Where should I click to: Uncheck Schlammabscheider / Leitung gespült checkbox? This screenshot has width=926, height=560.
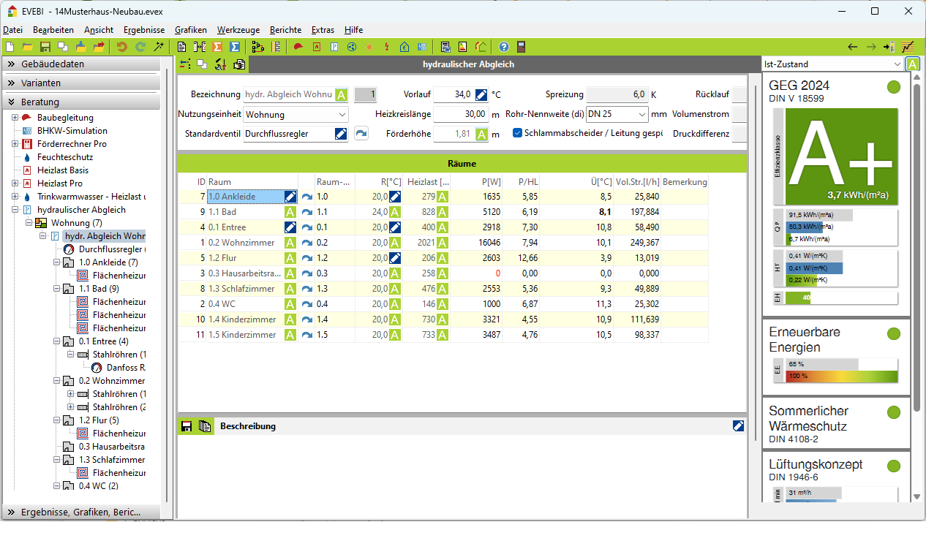tap(517, 134)
